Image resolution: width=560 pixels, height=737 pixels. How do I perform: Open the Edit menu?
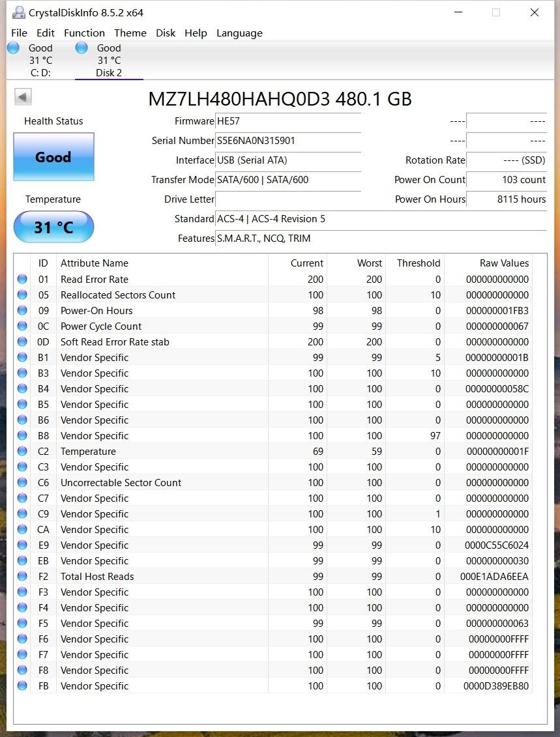[x=46, y=33]
